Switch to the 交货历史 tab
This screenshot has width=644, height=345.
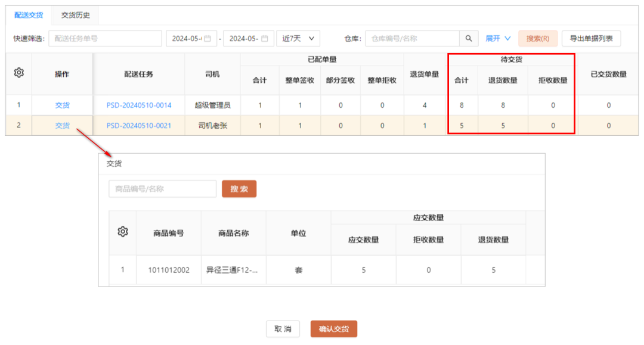(75, 15)
